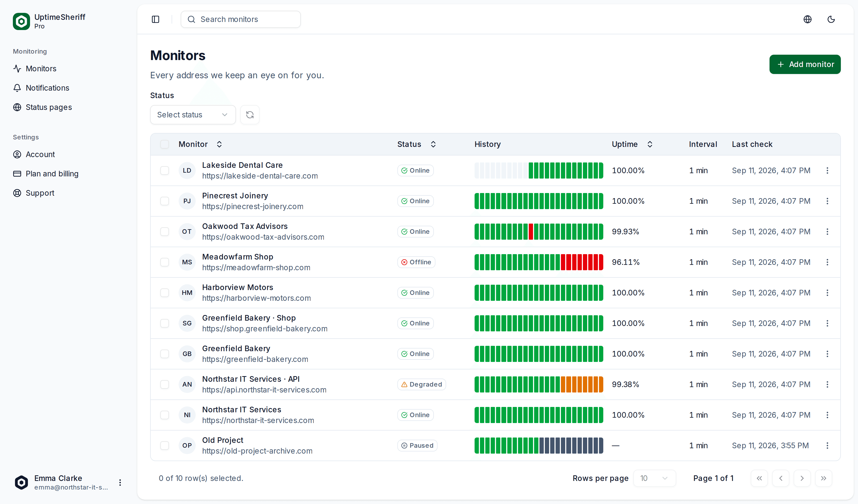The image size is (858, 504).
Task: Open row actions for Lakeside Dental Care
Action: [827, 170]
